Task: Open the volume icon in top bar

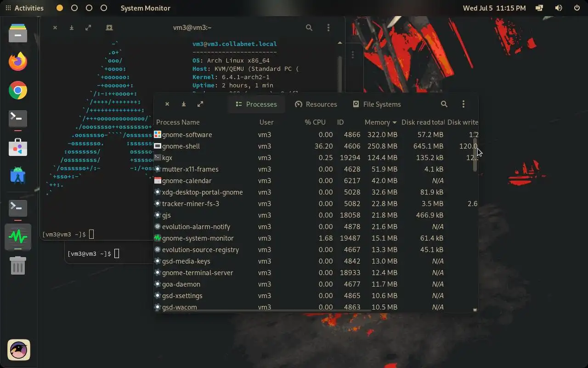Action: (x=558, y=8)
